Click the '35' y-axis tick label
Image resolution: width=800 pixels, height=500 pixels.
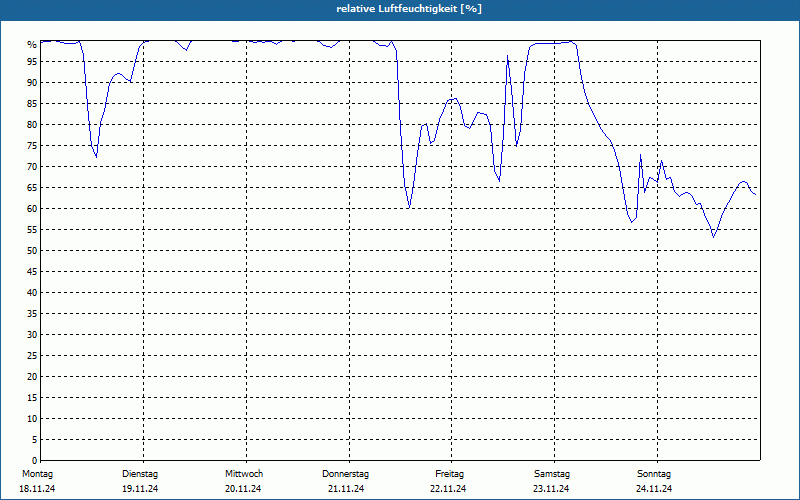coord(32,314)
